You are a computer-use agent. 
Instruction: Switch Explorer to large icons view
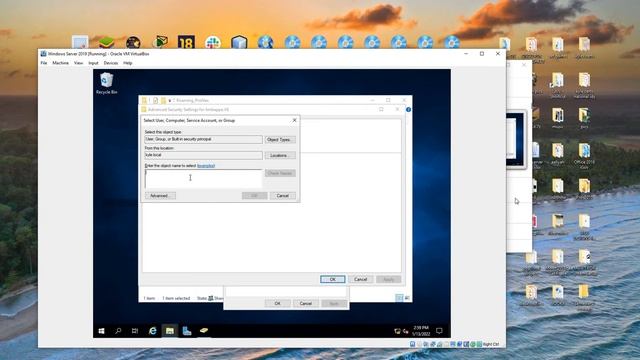tap(406, 298)
